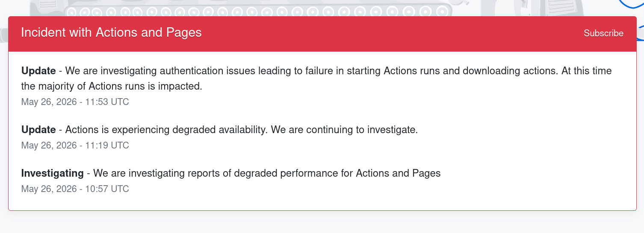Open the "Incident with Actions and Pages" title

111,32
